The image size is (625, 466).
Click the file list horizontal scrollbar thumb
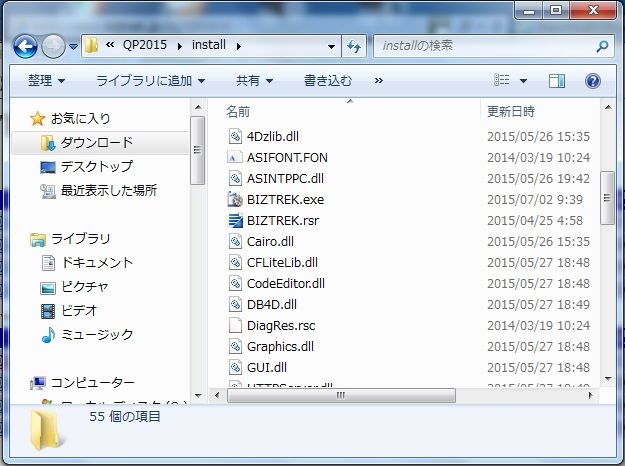341,395
